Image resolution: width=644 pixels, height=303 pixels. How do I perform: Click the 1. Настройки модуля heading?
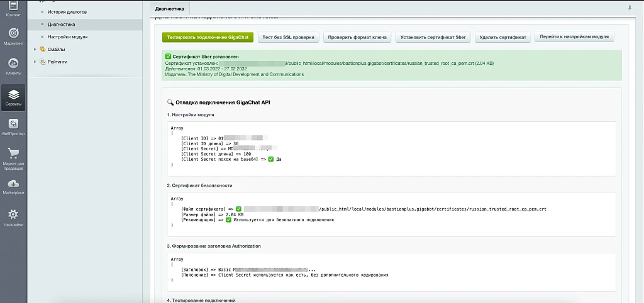(x=190, y=115)
